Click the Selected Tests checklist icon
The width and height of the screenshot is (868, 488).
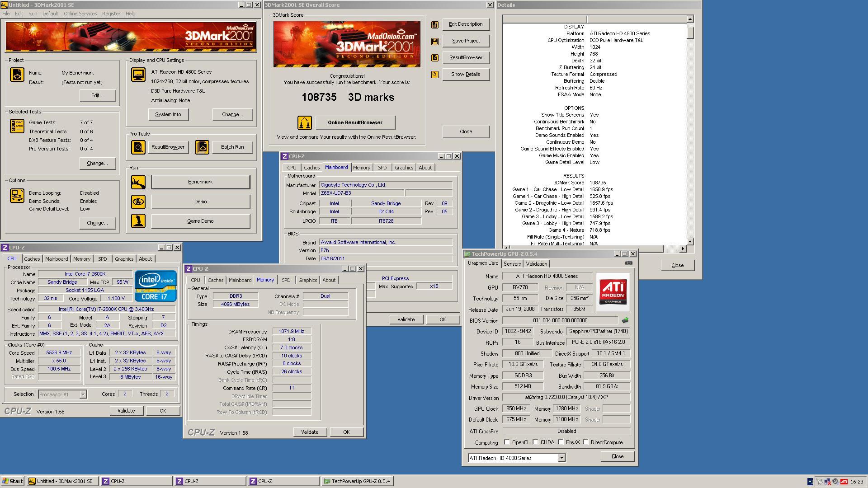pos(17,126)
